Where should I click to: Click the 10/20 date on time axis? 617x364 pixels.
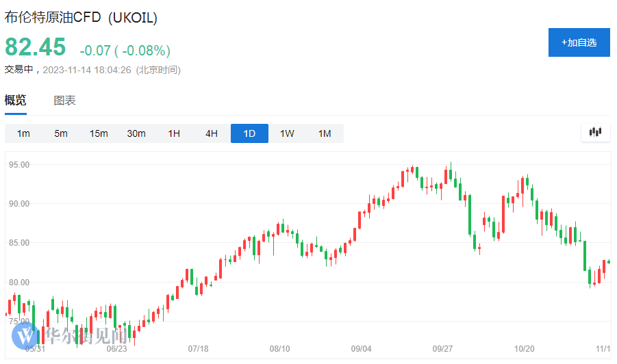[x=525, y=349]
